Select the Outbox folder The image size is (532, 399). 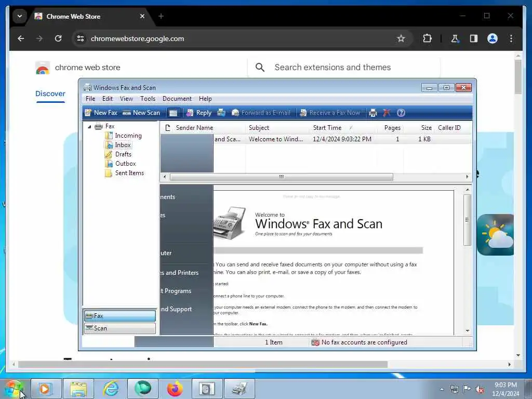click(x=121, y=164)
